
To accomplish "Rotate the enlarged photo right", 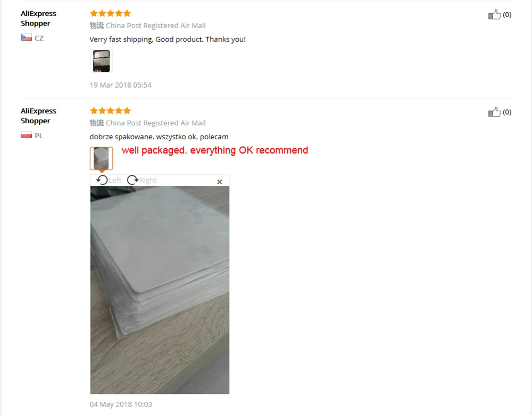I will (132, 180).
